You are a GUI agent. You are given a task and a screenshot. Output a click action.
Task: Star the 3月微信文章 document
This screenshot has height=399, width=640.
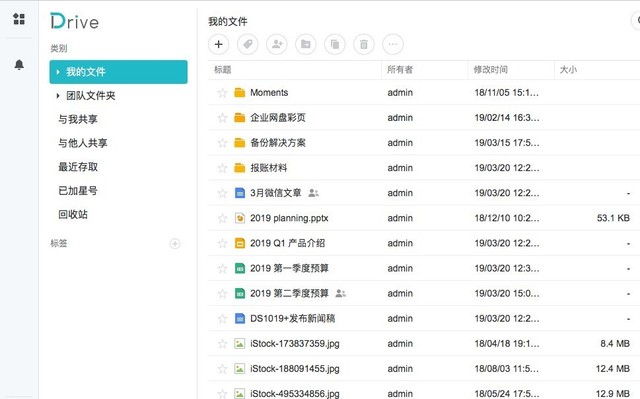coord(222,193)
